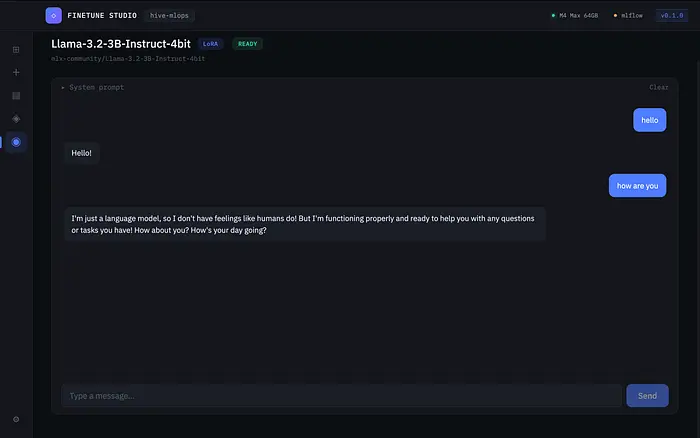
Task: Click the Llama-3.2-3B-Instruct-4bit model title
Action: click(x=120, y=44)
